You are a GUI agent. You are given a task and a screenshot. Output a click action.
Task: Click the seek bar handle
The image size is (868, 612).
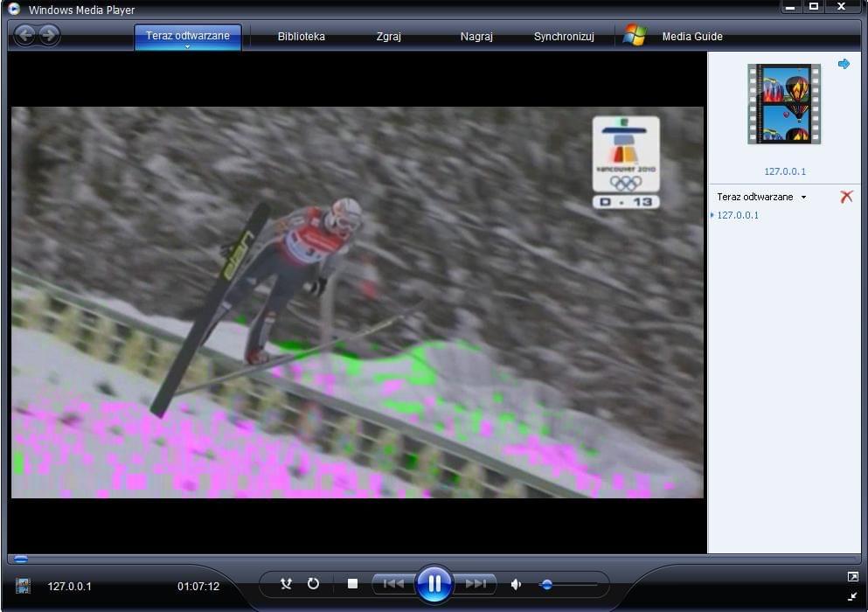(20, 559)
